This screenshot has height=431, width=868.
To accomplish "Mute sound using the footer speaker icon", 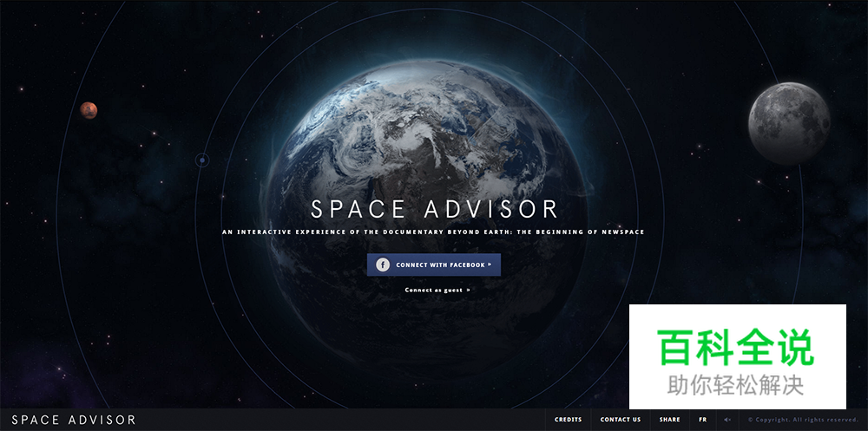I will click(727, 420).
